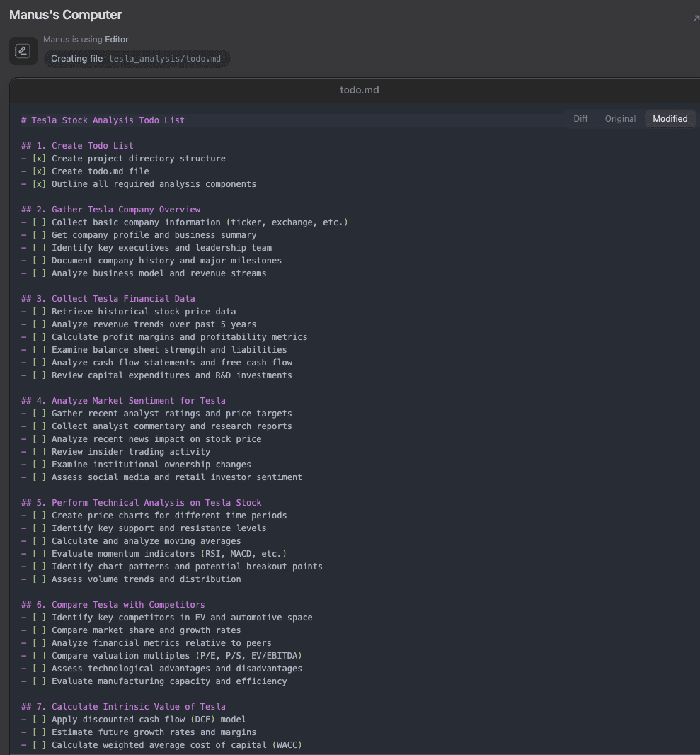Click the expand arrow icon at top right
Viewport: 700px width, 755px height.
coord(696,18)
